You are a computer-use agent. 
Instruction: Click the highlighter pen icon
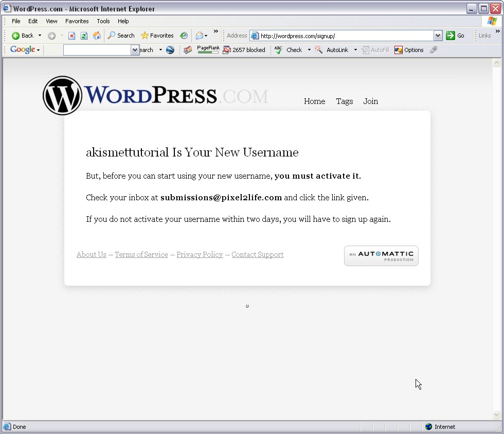click(433, 49)
